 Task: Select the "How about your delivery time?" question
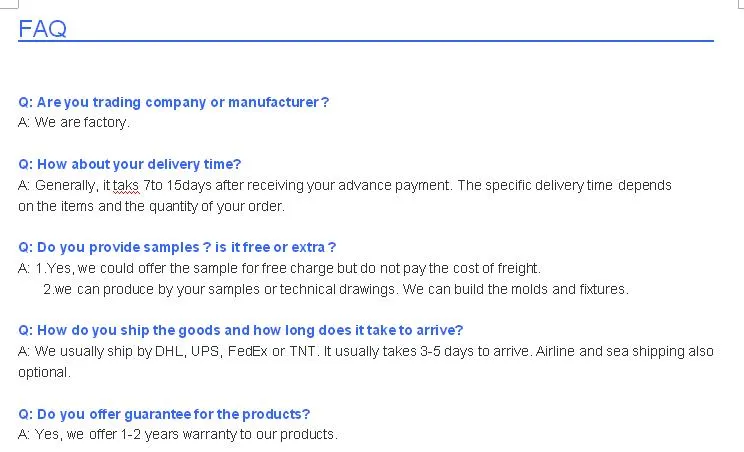[x=130, y=164]
